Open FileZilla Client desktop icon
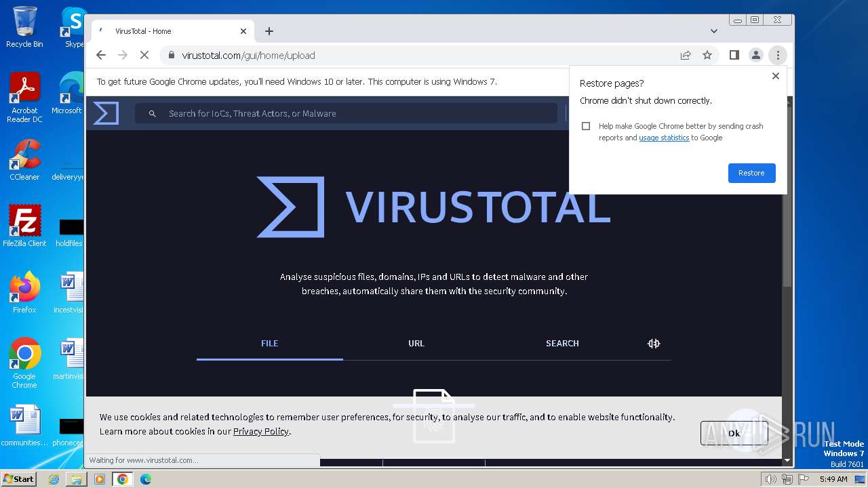 point(24,226)
